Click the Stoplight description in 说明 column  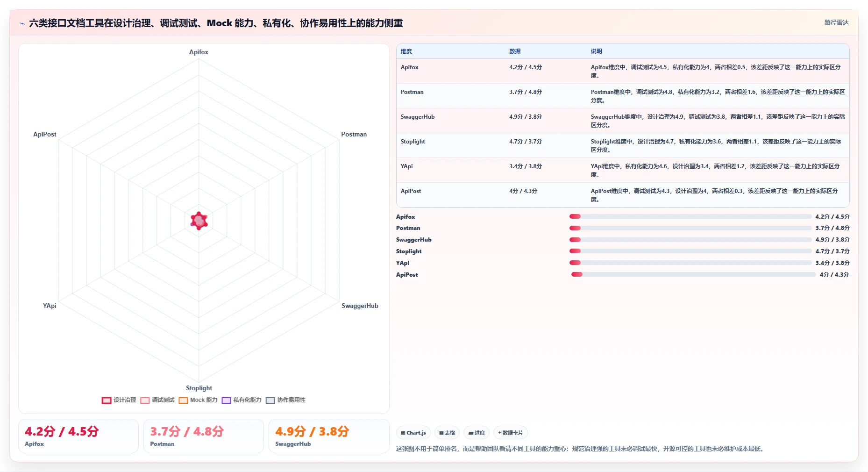(x=716, y=146)
